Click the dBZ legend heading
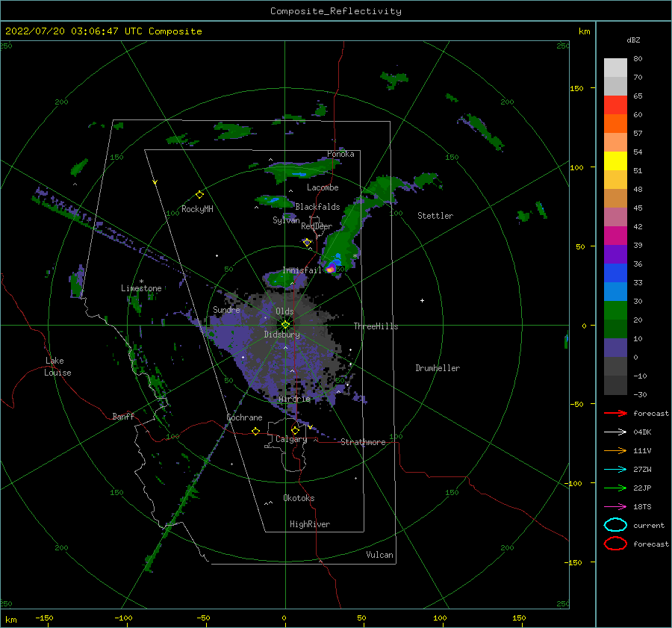Image resolution: width=672 pixels, height=628 pixels. point(633,40)
